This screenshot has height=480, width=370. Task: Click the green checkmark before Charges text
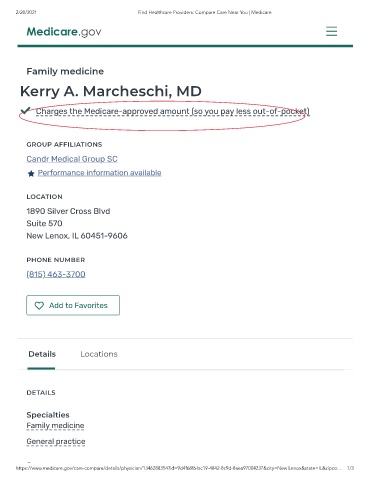coord(25,110)
